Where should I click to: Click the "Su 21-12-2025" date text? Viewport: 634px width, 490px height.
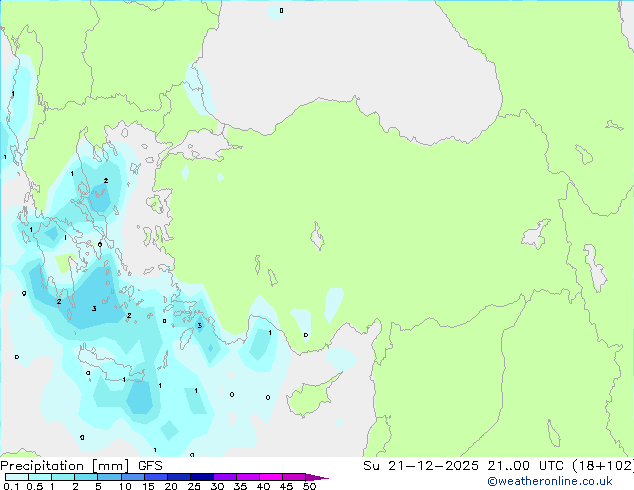[421, 466]
